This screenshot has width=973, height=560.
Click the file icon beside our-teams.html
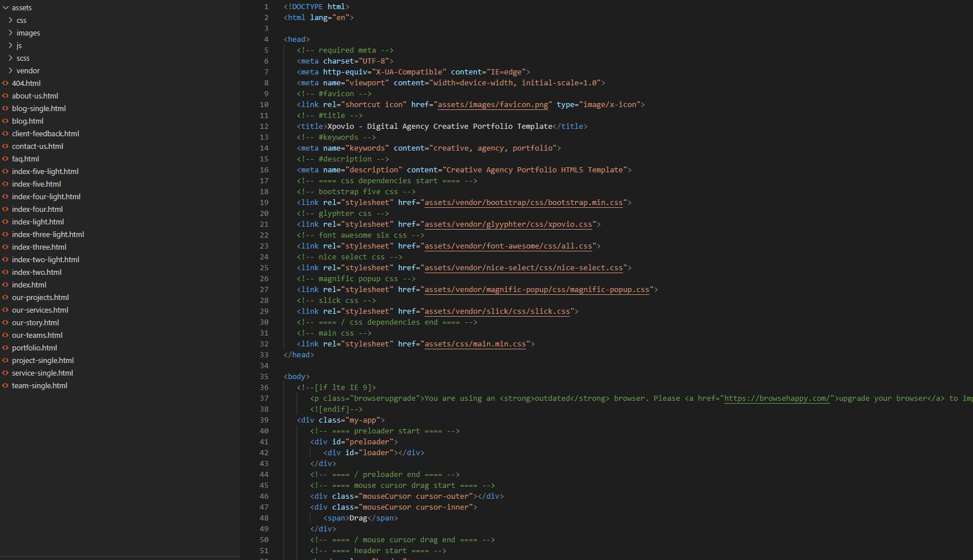pyautogui.click(x=6, y=335)
